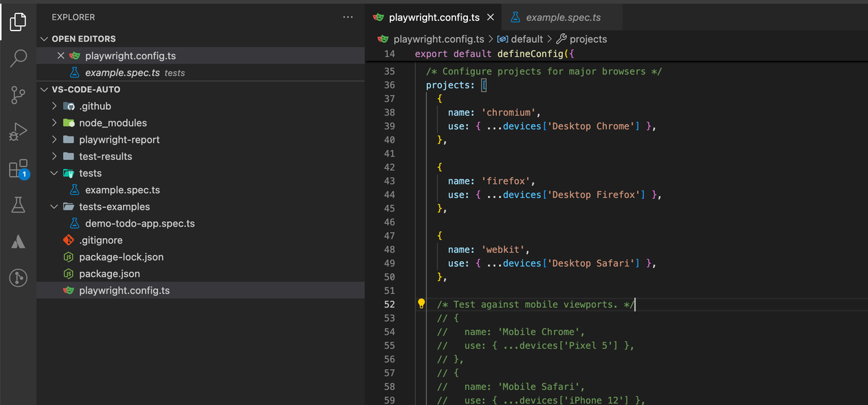This screenshot has height=405, width=868.
Task: Open the Source Control view
Action: pos(18,95)
